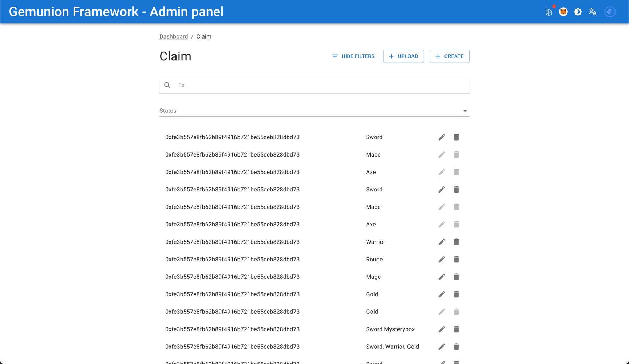The height and width of the screenshot is (364, 629).
Task: Click the MetaMask fox wallet icon
Action: (x=563, y=12)
